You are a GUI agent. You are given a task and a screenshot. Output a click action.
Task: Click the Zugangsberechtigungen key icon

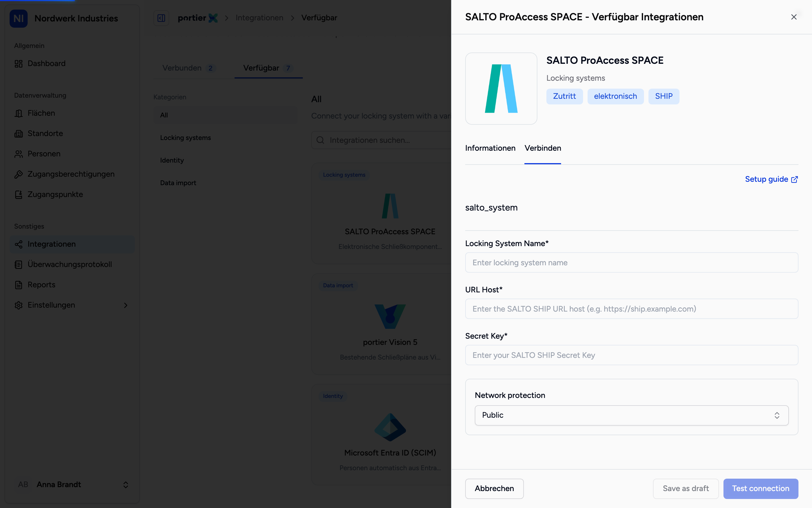tap(18, 174)
